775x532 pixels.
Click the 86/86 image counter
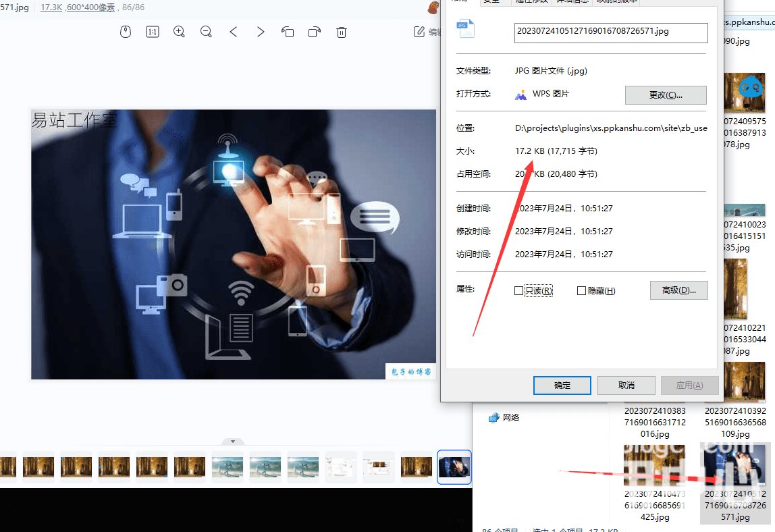pos(134,7)
